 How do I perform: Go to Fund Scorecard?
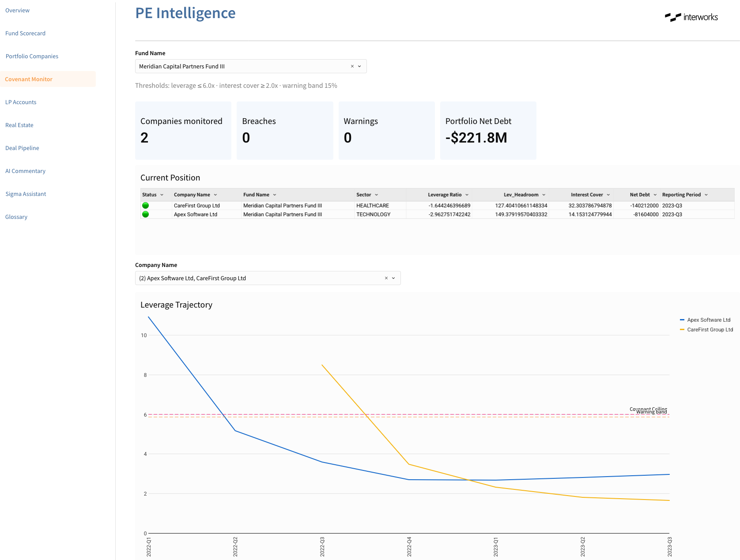click(x=26, y=33)
